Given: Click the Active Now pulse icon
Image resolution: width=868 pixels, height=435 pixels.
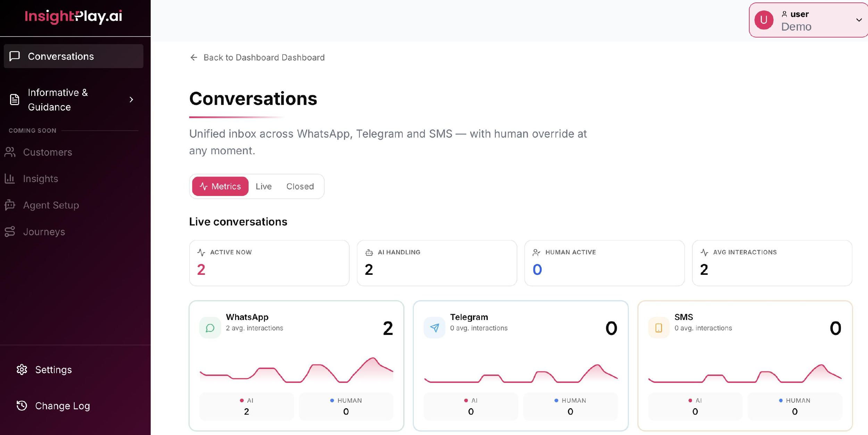Looking at the screenshot, I should point(201,253).
